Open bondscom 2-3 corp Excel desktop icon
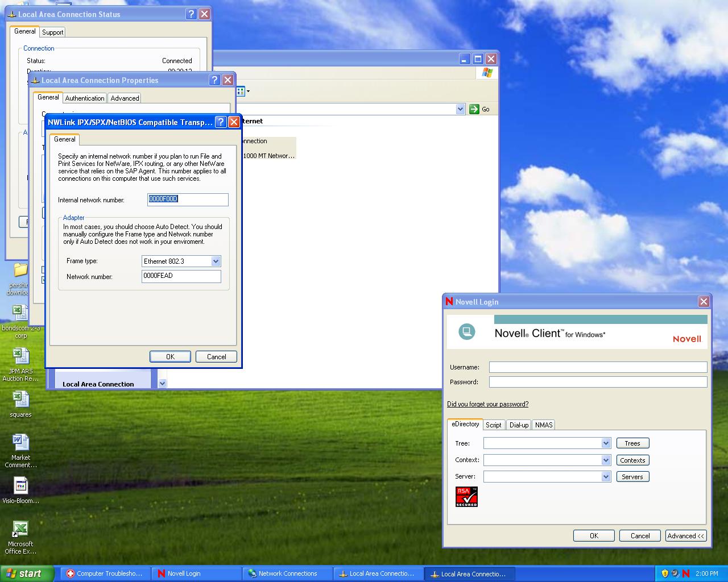 tap(21, 322)
